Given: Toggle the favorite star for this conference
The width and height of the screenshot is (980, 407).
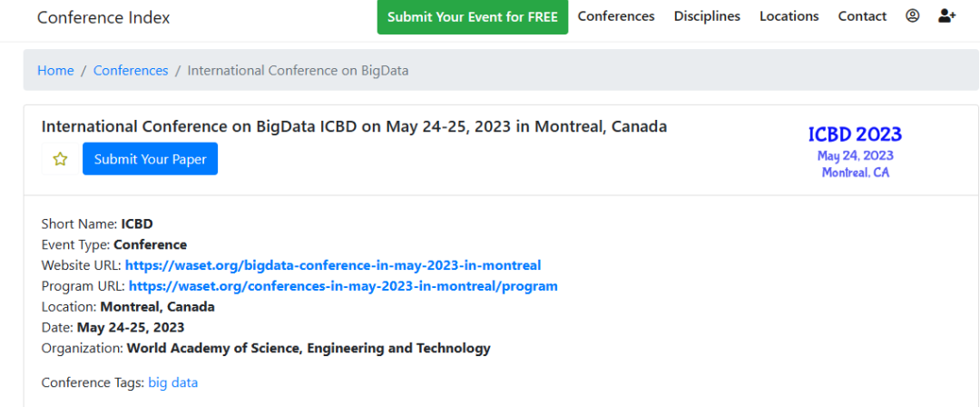Looking at the screenshot, I should tap(60, 159).
